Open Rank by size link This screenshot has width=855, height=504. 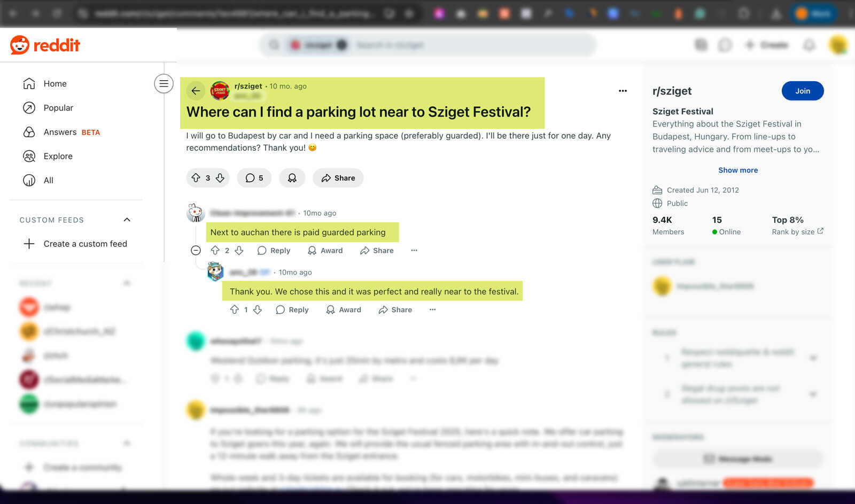pos(797,231)
